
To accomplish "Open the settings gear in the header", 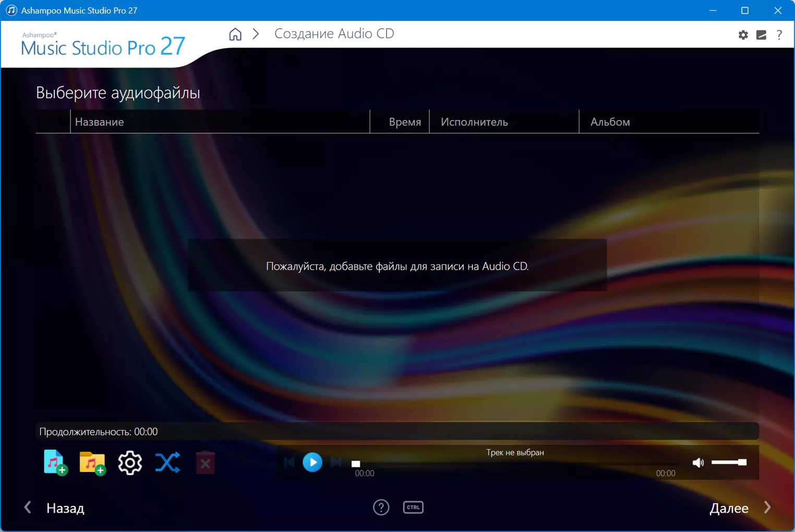I will pyautogui.click(x=743, y=35).
